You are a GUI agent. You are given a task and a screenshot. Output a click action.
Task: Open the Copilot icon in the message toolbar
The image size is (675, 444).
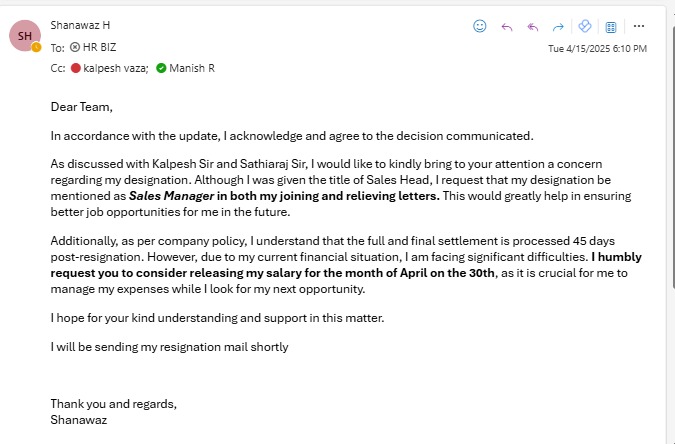pos(586,26)
